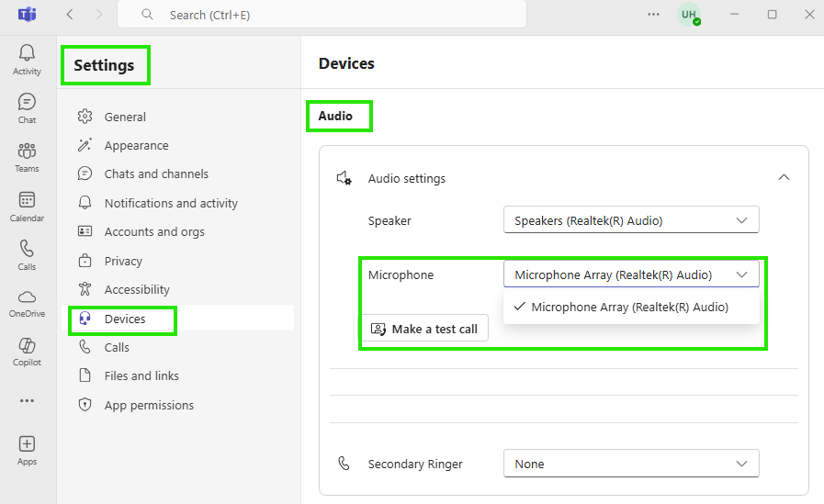The width and height of the screenshot is (824, 504).
Task: Open the UH profile avatar
Action: click(x=688, y=14)
